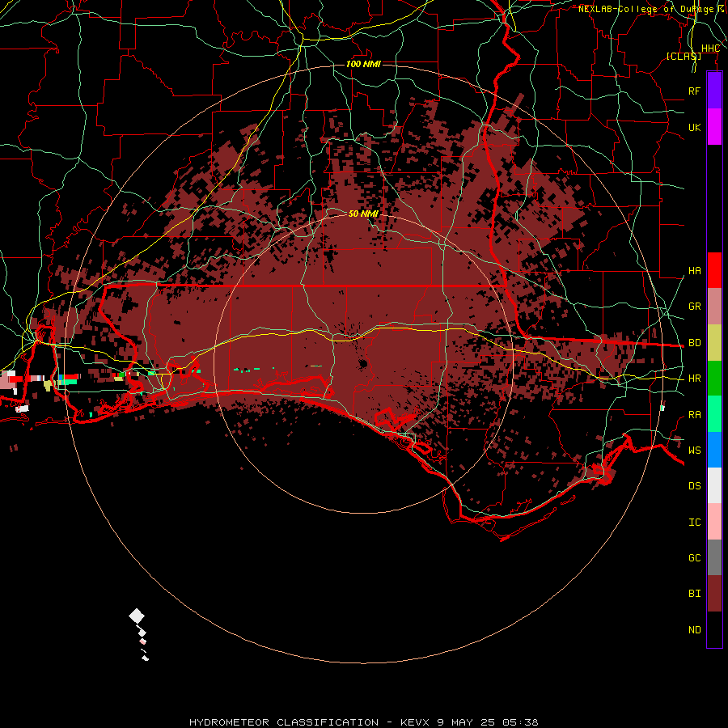The width and height of the screenshot is (728, 728).
Task: Click the IC legend label
Action: [694, 523]
